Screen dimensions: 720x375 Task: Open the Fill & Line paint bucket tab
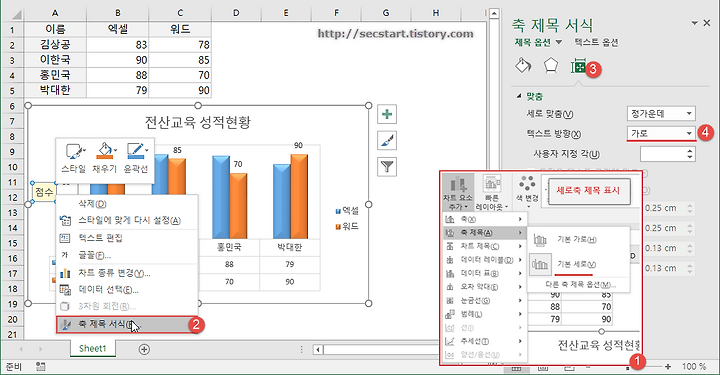point(523,66)
